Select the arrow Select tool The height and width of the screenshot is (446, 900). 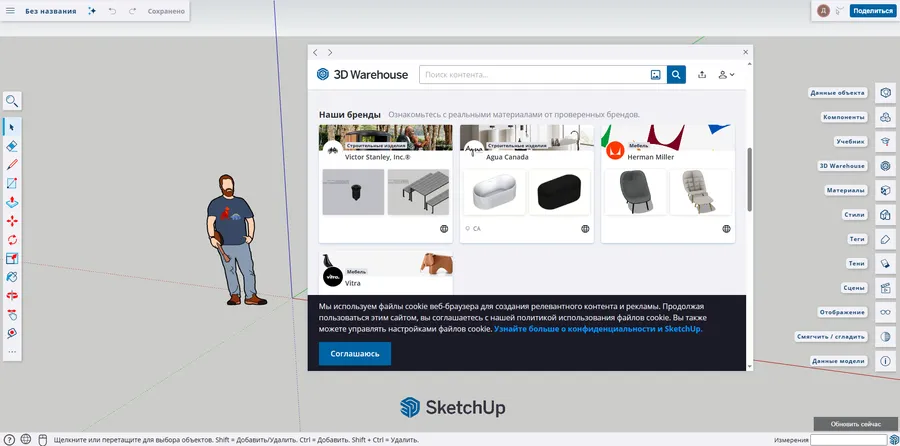12,127
